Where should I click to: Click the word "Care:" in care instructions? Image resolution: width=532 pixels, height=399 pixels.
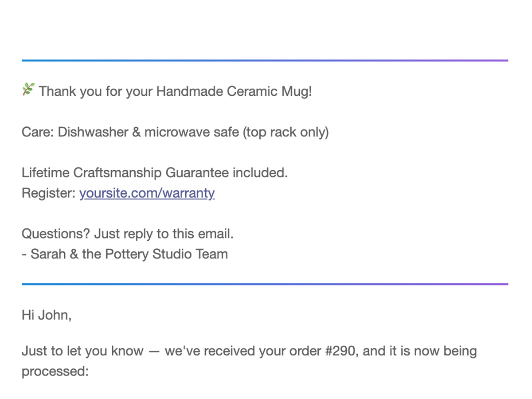pos(38,132)
